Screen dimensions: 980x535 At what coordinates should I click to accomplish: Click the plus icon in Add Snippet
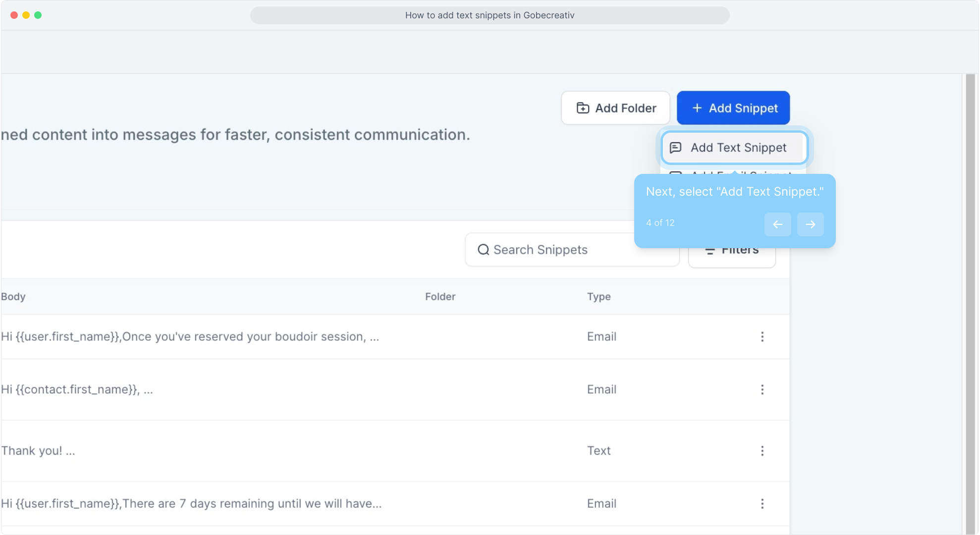click(x=697, y=108)
